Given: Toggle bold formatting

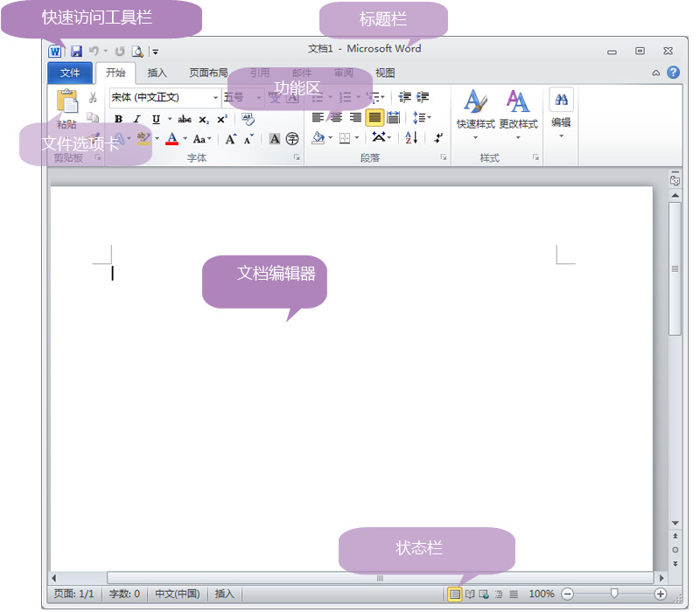Looking at the screenshot, I should click(x=117, y=120).
